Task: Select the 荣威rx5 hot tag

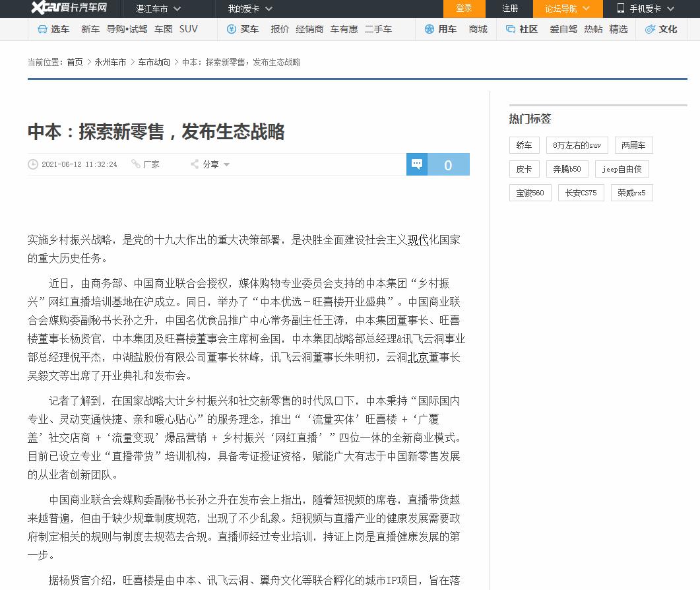Action: pyautogui.click(x=631, y=193)
